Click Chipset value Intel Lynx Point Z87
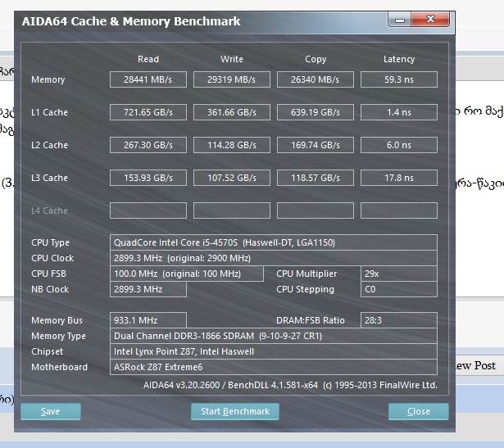Viewport: 504px width, 448px height. (274, 351)
